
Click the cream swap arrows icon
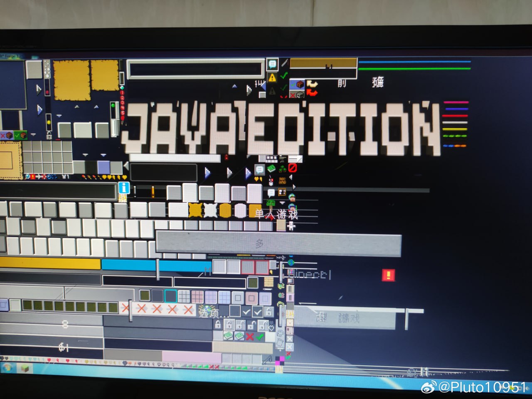pyautogui.click(x=312, y=84)
